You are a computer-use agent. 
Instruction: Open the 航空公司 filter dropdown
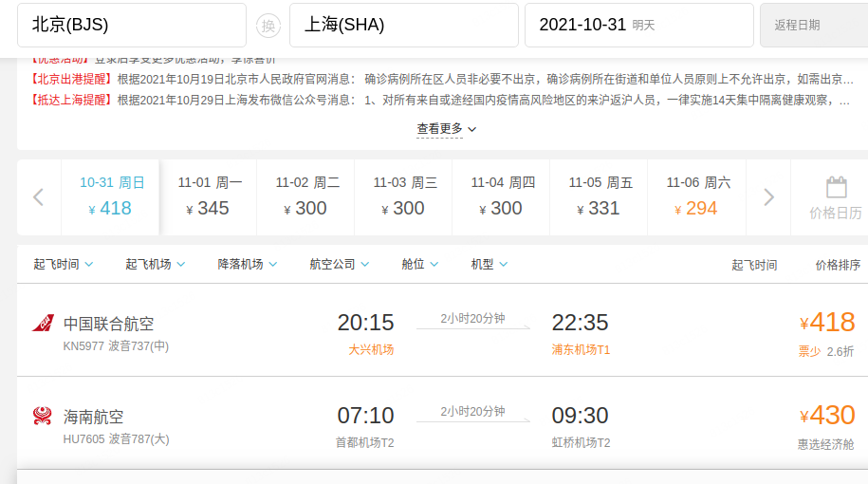(x=339, y=264)
